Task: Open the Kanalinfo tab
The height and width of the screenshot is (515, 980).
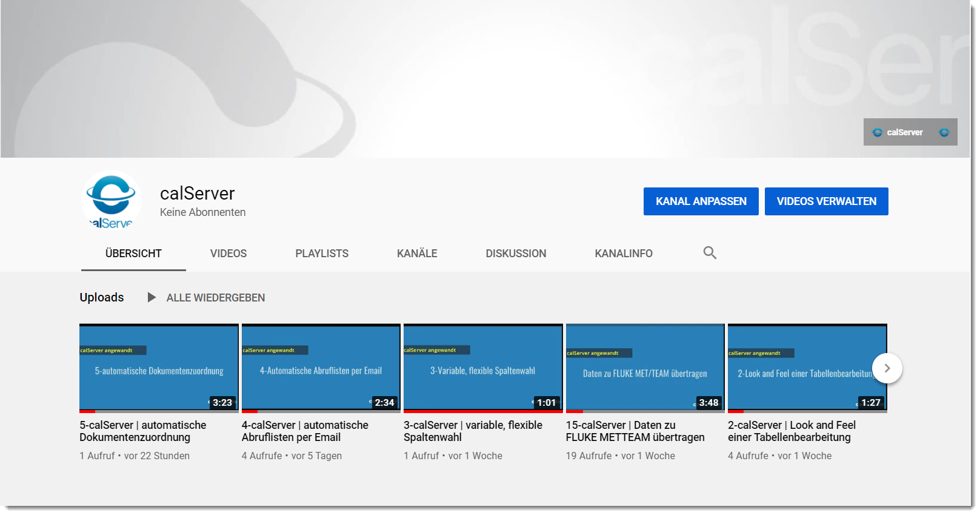Action: [624, 254]
